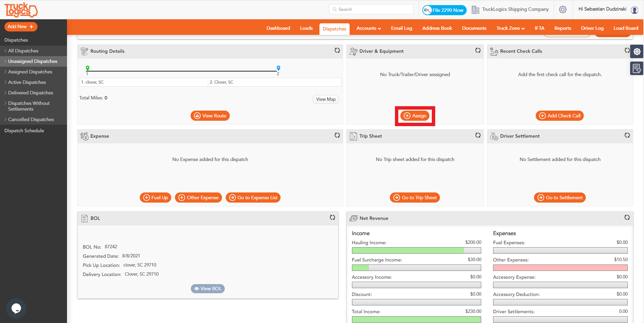Focus the Search input field
The height and width of the screenshot is (323, 644).
coord(371,9)
